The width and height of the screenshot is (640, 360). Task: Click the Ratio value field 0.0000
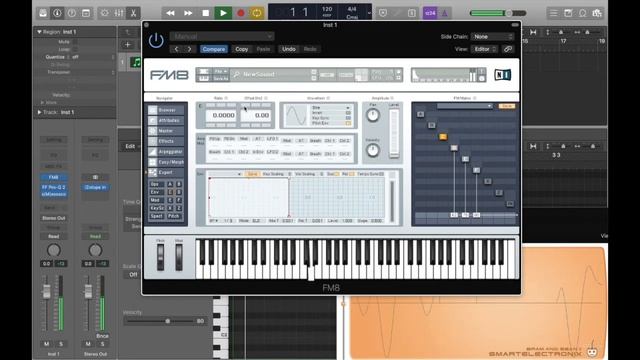[x=220, y=116]
